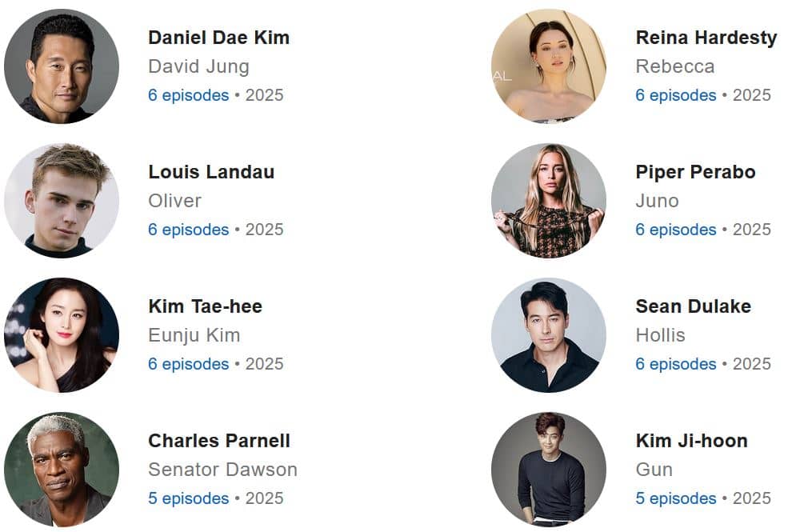The width and height of the screenshot is (788, 532).
Task: Open the 6 episodes link for Juno
Action: click(x=675, y=230)
